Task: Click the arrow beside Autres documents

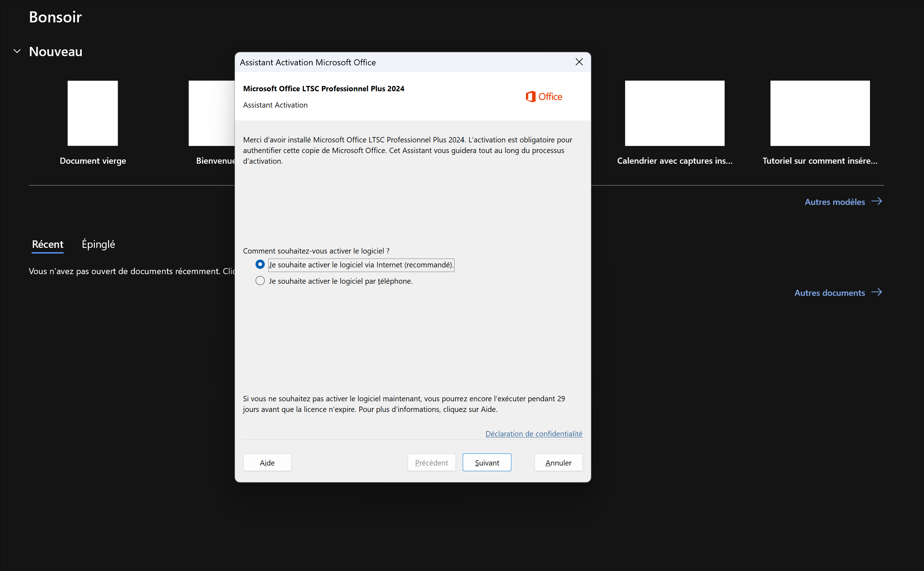Action: [876, 292]
